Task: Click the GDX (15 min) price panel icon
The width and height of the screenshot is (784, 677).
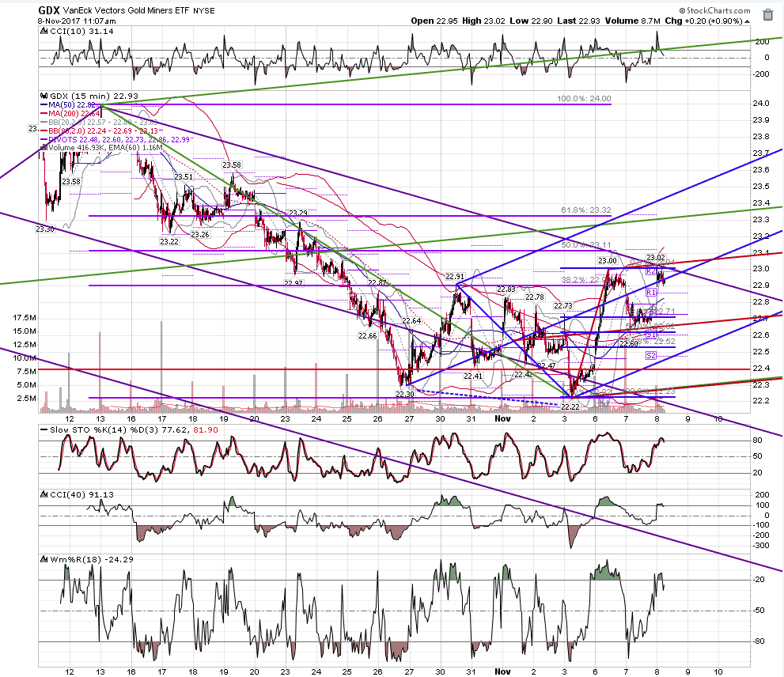Action: click(x=44, y=96)
